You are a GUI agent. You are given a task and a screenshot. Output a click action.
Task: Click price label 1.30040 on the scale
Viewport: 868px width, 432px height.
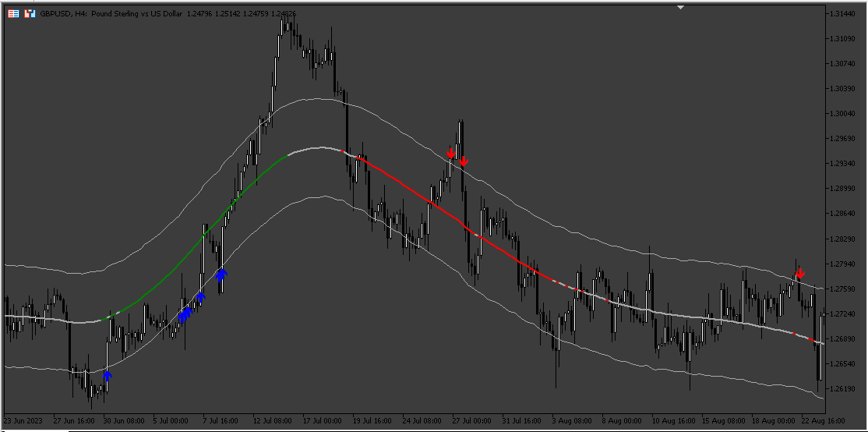[x=844, y=114]
